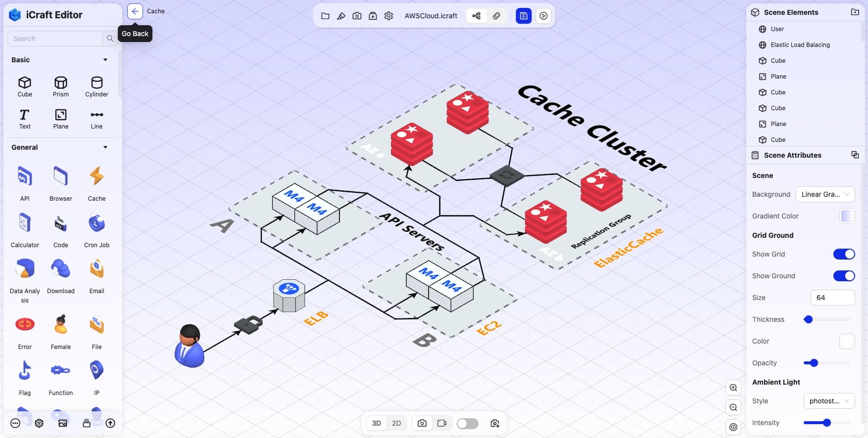Open file folder in top toolbar
This screenshot has width=868, height=438.
[x=325, y=16]
